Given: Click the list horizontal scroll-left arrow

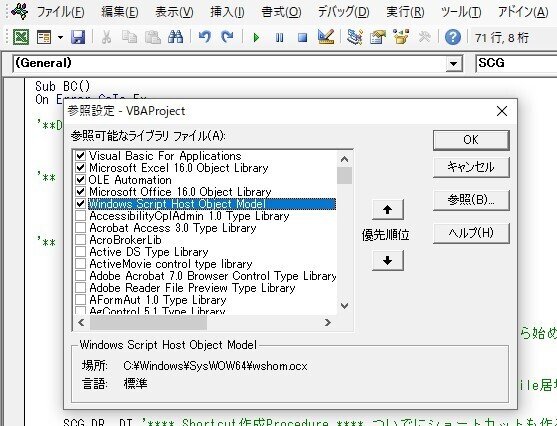Looking at the screenshot, I should 81,323.
